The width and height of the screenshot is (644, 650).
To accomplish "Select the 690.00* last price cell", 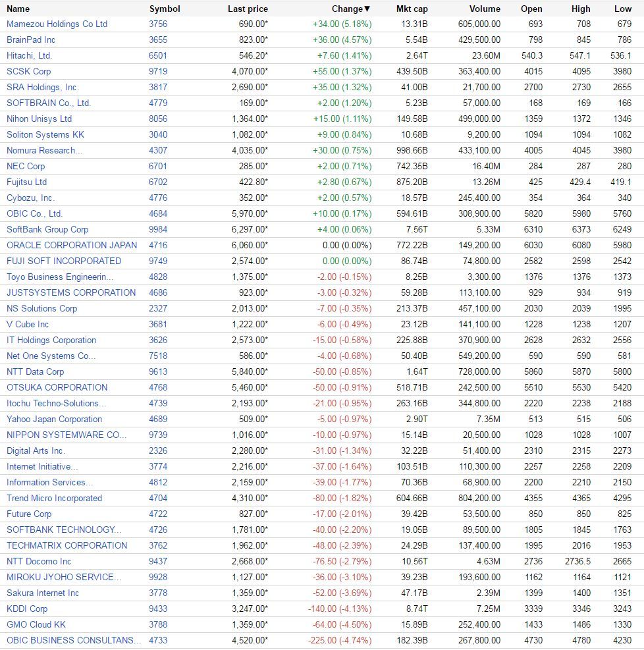I will point(254,24).
